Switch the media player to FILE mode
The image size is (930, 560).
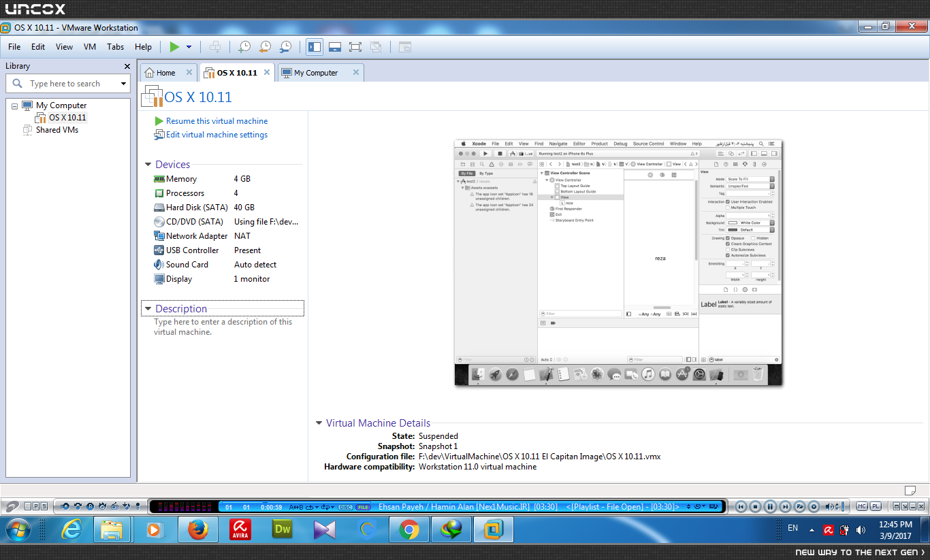tap(364, 507)
